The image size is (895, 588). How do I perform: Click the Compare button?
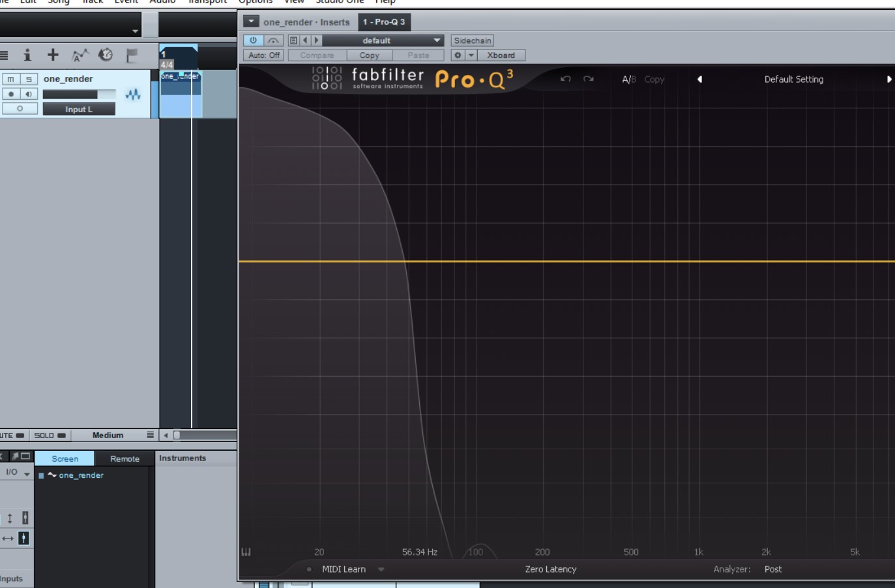(x=317, y=55)
